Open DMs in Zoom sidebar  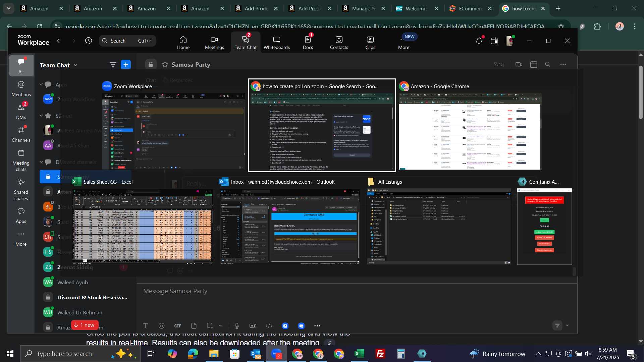click(21, 112)
